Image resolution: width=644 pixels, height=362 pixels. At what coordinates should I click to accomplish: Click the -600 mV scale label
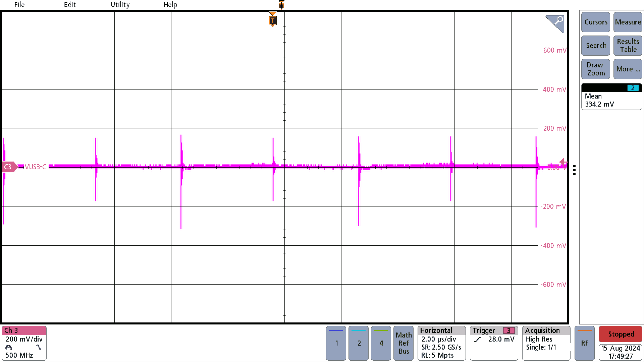(x=553, y=285)
